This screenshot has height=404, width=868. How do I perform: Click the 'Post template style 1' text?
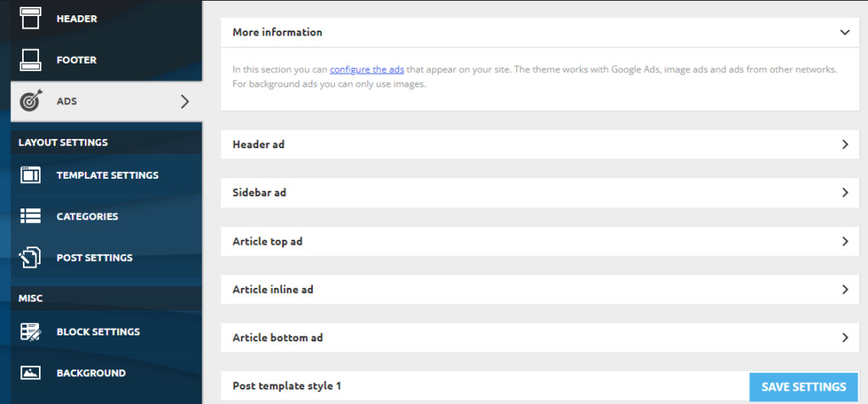coord(287,385)
